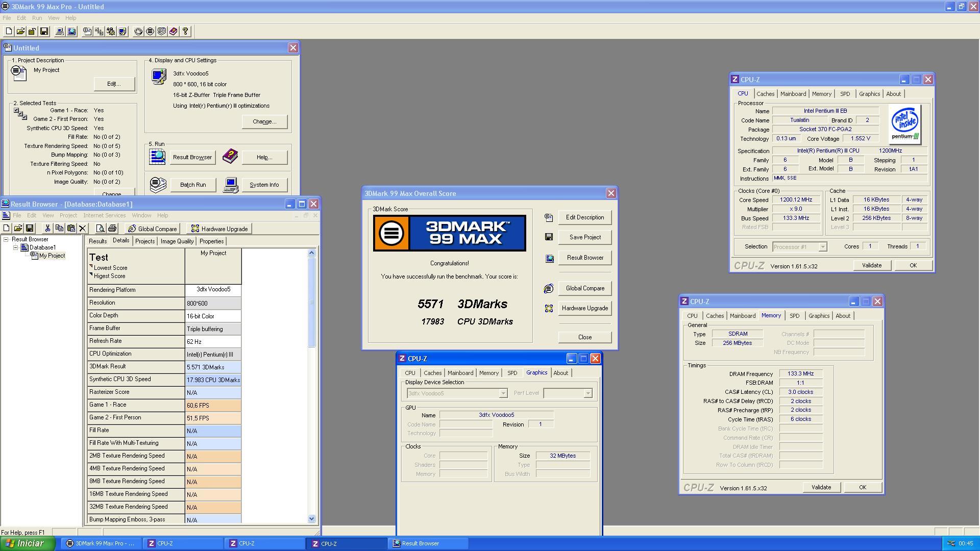Click the System Info button
This screenshot has width=980, height=551.
point(264,185)
